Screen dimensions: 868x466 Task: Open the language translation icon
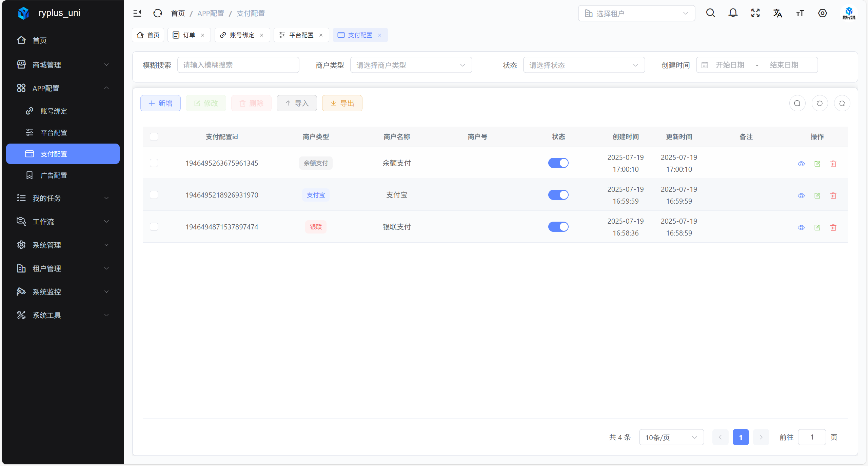pos(777,13)
